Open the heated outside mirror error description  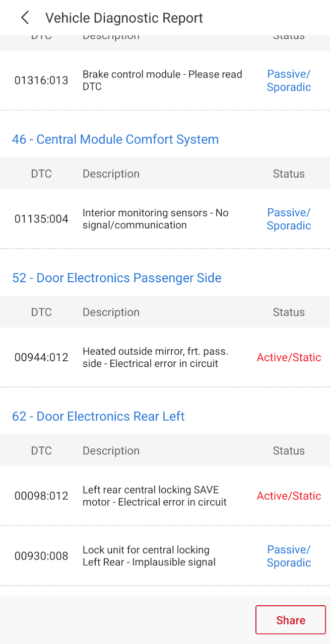click(x=156, y=357)
